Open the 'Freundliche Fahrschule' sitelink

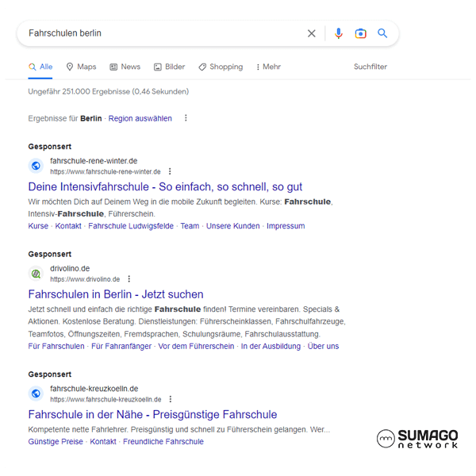[163, 441]
